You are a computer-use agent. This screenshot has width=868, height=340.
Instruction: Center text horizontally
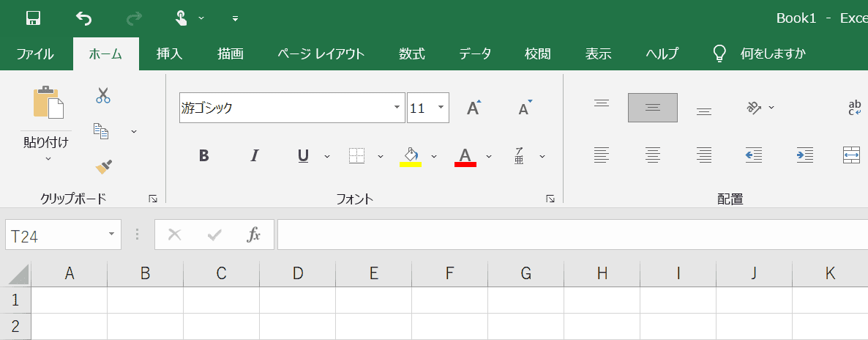tap(653, 155)
